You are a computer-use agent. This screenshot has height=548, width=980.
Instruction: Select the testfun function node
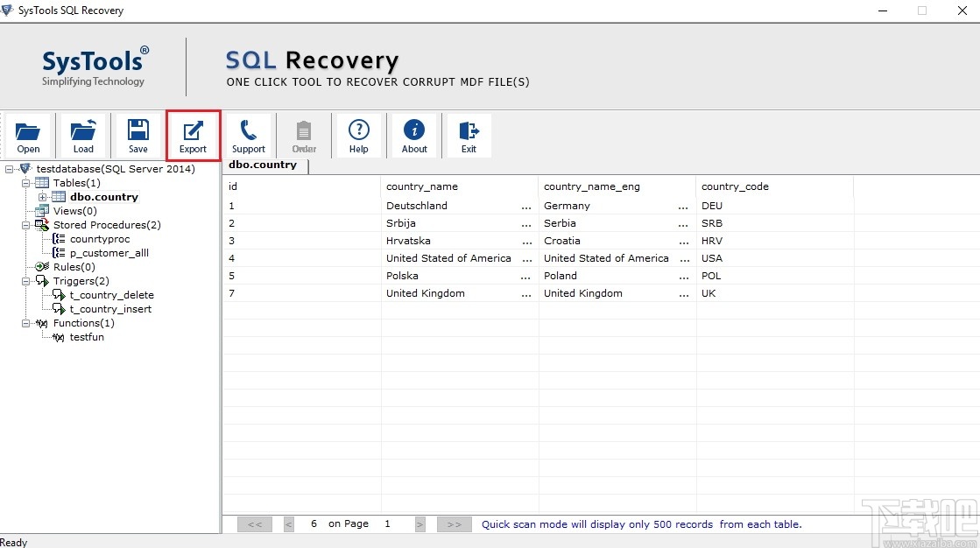tap(87, 337)
